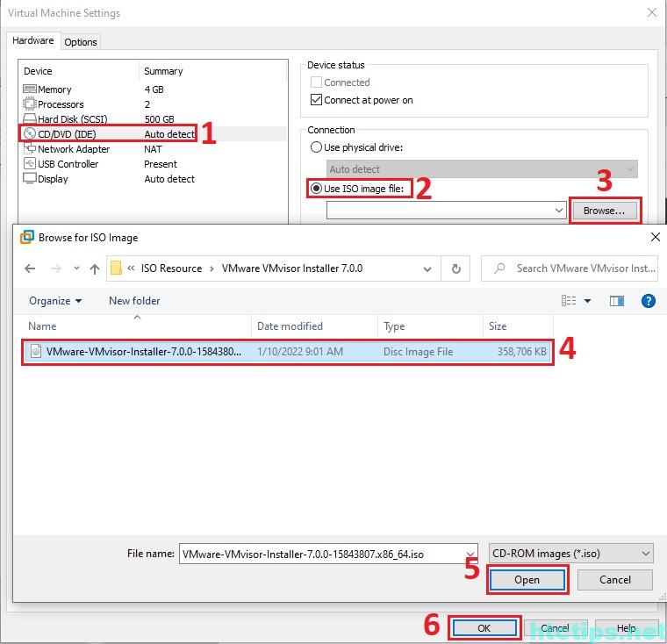The image size is (667, 644).
Task: Click Help in Virtual Machine Settings
Action: (x=626, y=628)
